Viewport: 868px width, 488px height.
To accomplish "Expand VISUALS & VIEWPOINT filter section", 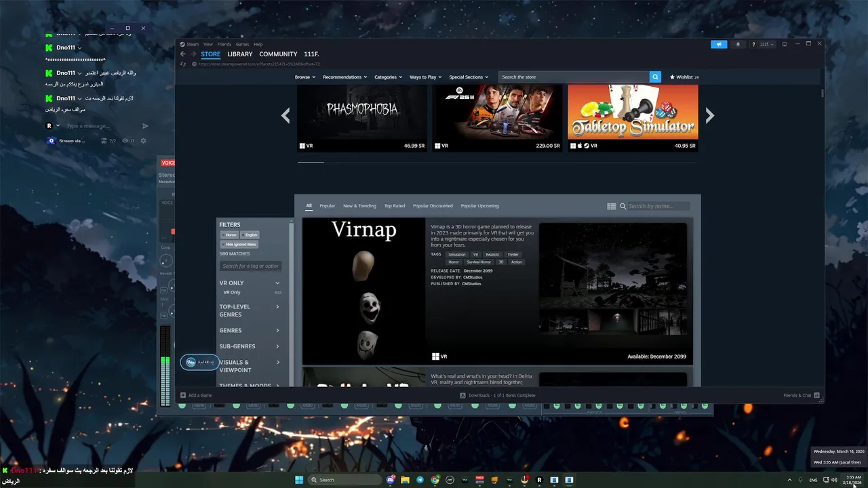I will tap(277, 363).
